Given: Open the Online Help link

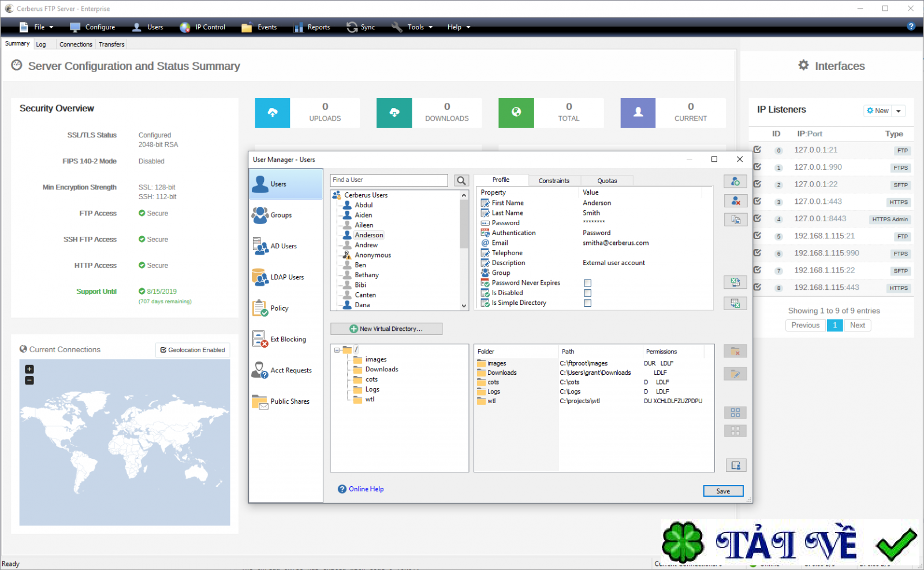Looking at the screenshot, I should [x=366, y=489].
